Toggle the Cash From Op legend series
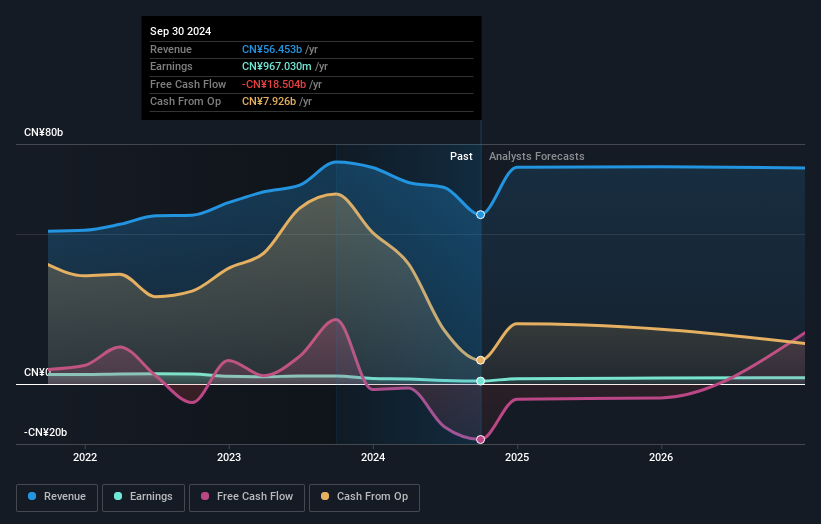This screenshot has height=524, width=821. (364, 497)
